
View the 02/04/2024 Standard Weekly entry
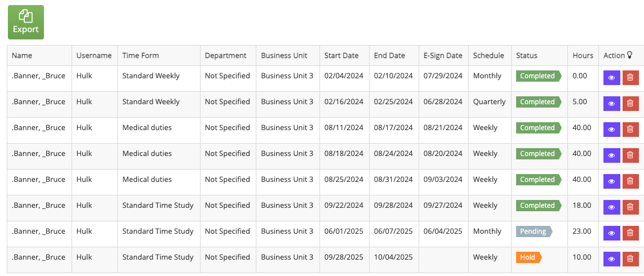[611, 78]
